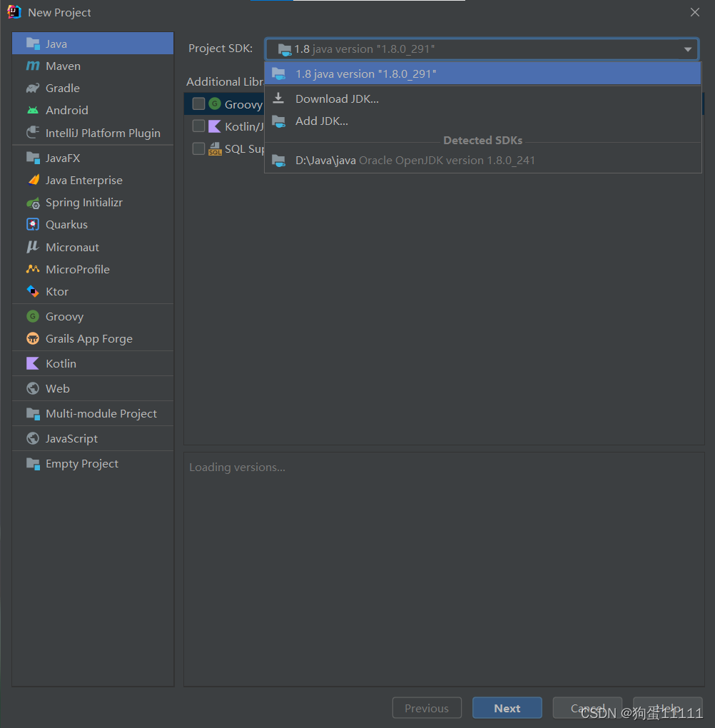Select Maven in the project type list
The width and height of the screenshot is (715, 728).
click(x=93, y=66)
